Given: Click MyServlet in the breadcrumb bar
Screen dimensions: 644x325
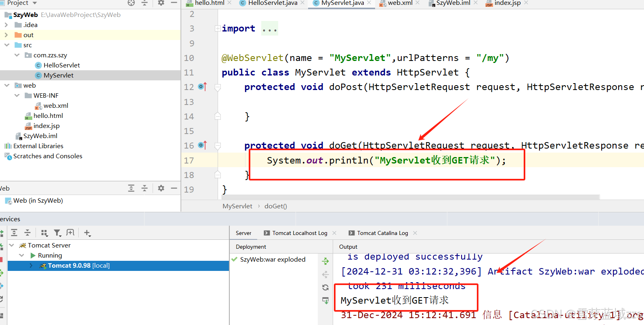Looking at the screenshot, I should (x=237, y=206).
